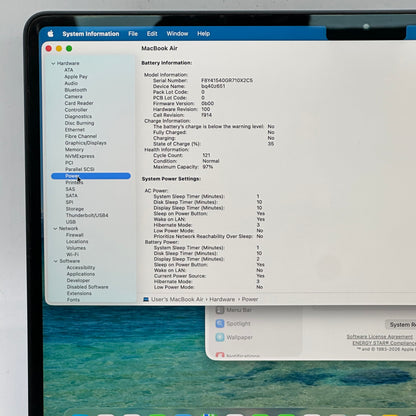The height and width of the screenshot is (416, 416).
Task: Select Firewall under Network
Action: pyautogui.click(x=75, y=235)
